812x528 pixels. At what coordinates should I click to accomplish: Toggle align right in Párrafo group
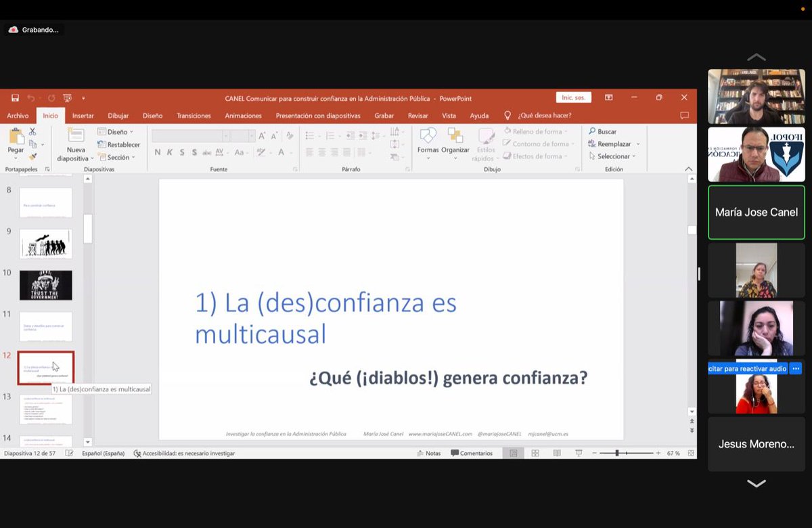click(334, 152)
